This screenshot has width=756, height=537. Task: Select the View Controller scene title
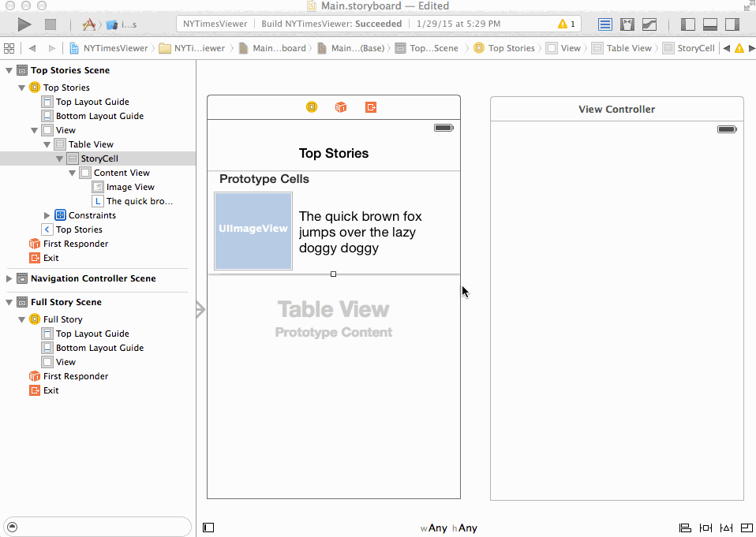(x=616, y=110)
